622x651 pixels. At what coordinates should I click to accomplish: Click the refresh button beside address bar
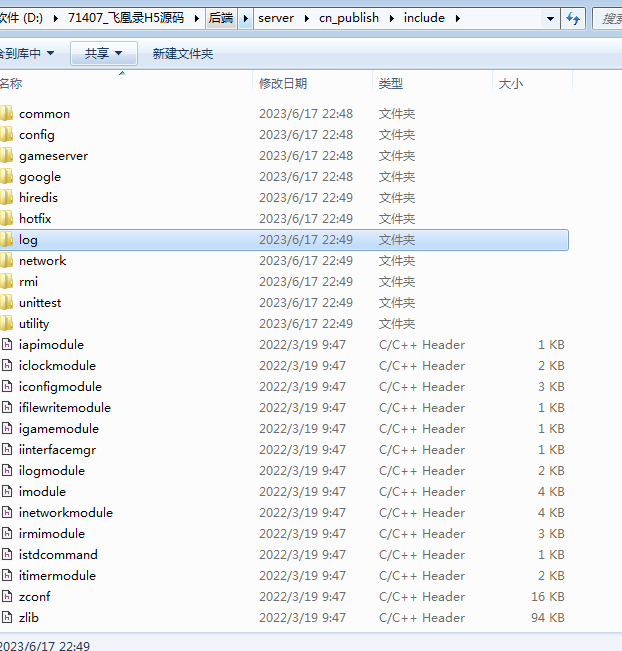click(x=574, y=18)
